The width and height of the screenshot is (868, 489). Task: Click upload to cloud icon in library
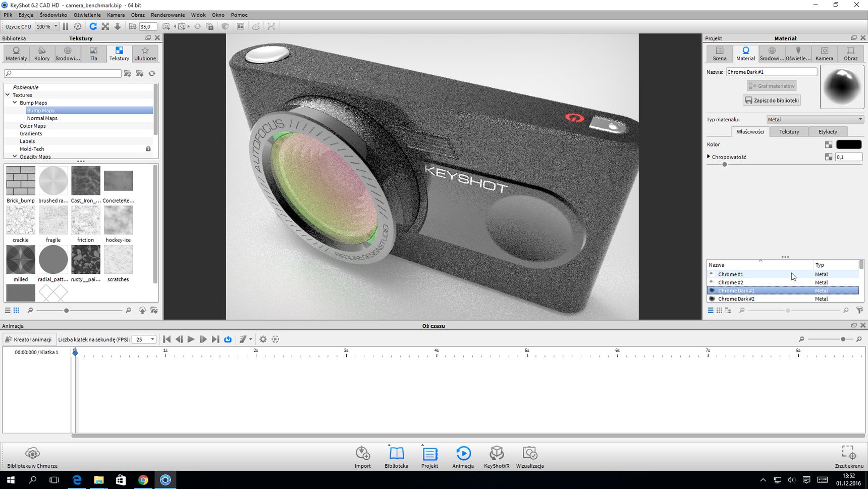pyautogui.click(x=142, y=310)
